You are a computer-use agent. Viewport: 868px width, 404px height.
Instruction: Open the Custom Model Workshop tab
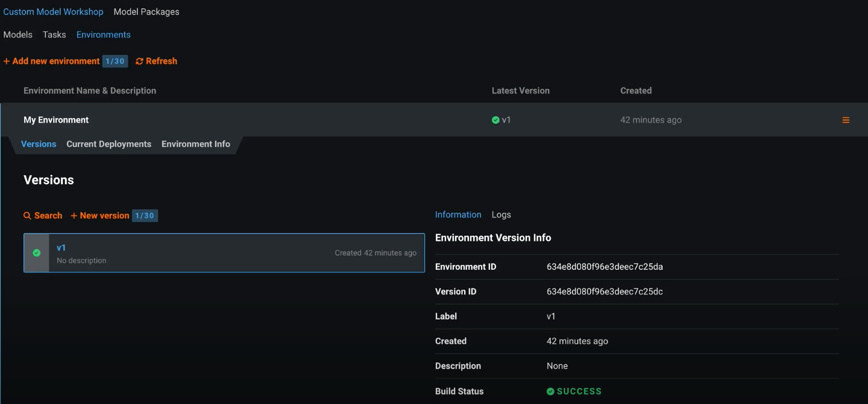point(53,11)
